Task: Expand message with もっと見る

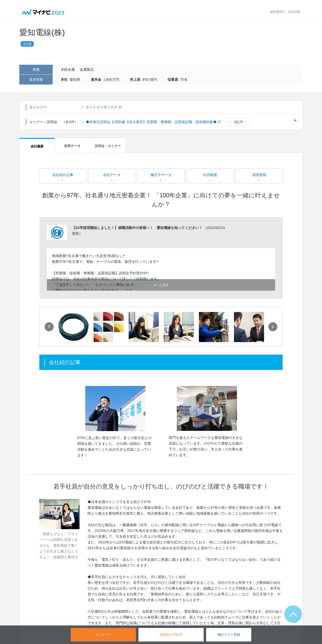Action: coord(161,285)
